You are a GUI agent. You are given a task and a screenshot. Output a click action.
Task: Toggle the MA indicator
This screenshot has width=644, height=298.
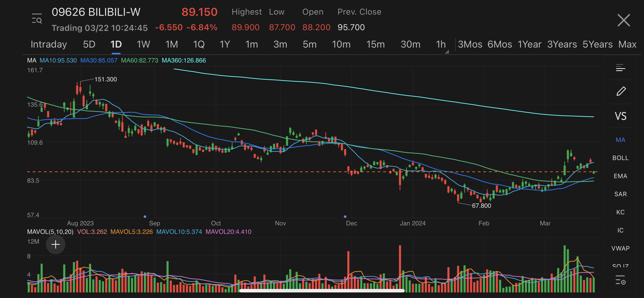621,140
